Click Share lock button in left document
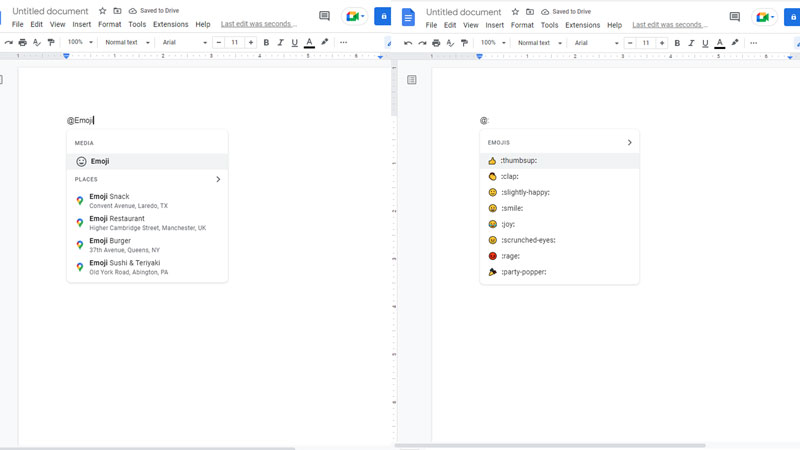The width and height of the screenshot is (800, 450). point(383,16)
